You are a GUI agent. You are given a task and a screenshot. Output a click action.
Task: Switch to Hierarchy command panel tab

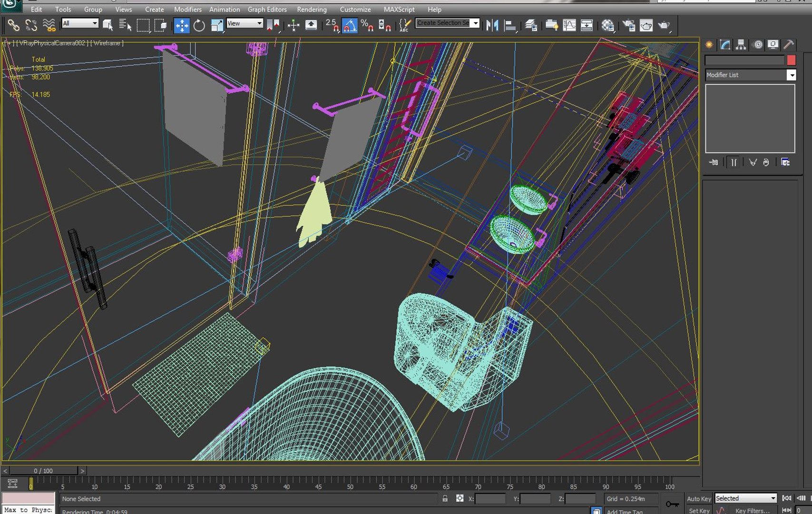pos(741,45)
